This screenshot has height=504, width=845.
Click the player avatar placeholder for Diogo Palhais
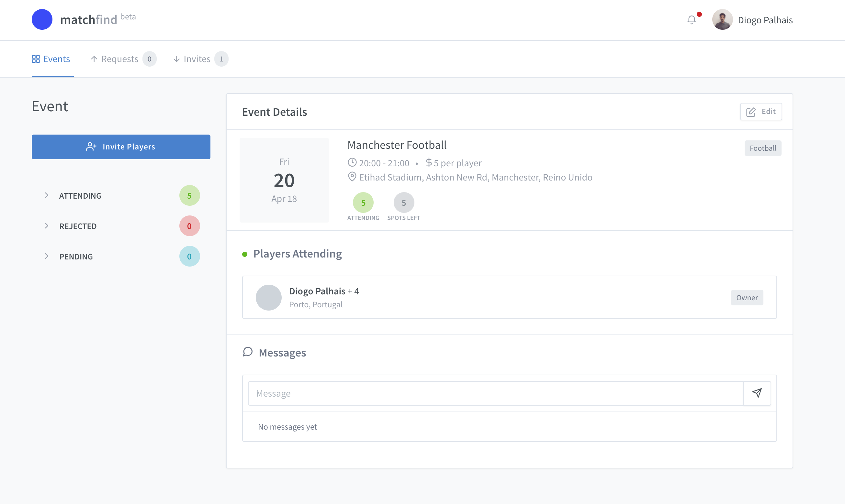[268, 297]
